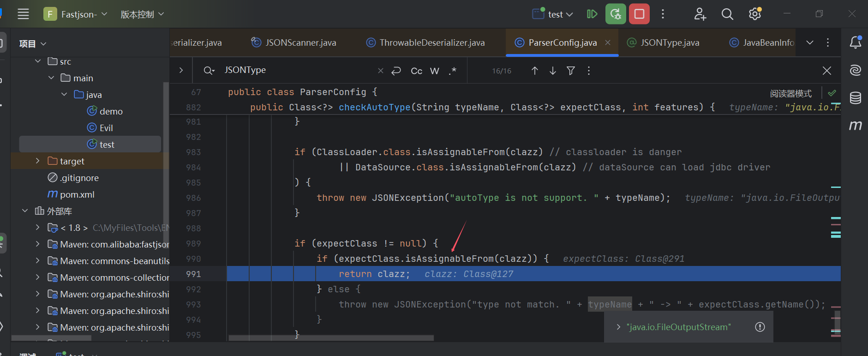Expand the "java.io.FileOutputStream" value popup
This screenshot has width=868, height=356.
click(618, 327)
